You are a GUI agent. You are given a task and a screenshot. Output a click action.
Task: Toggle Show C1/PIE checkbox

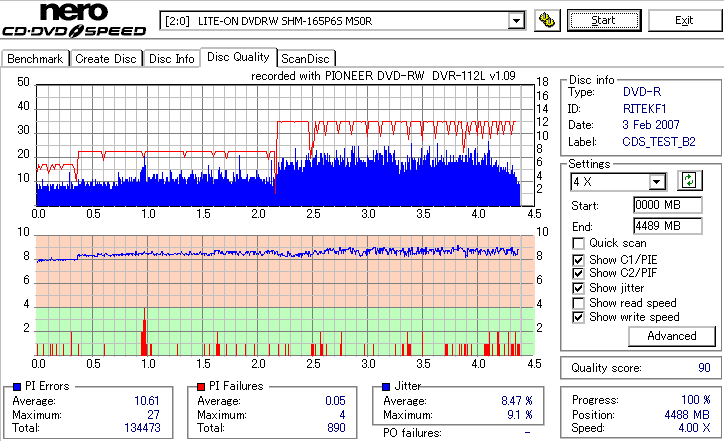click(x=578, y=260)
